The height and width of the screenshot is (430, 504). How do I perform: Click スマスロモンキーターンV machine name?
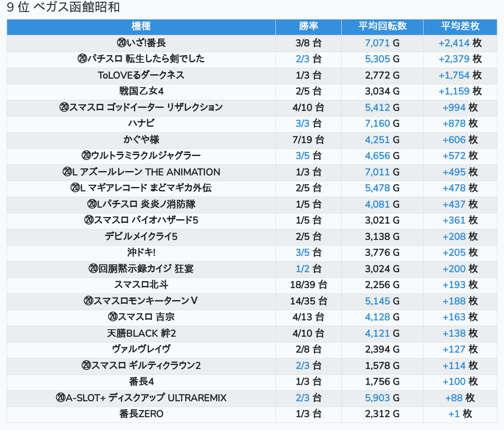pos(141,301)
